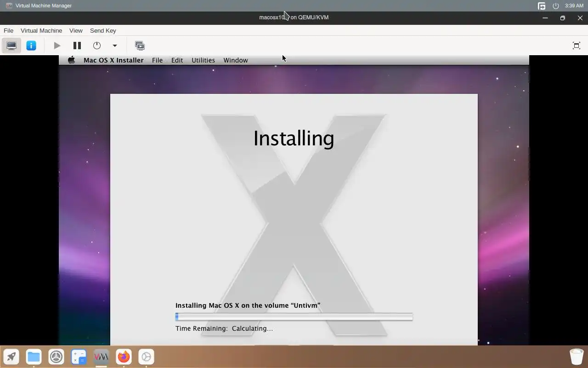588x368 pixels.
Task: Click the 'Time Remaining: Calculating…' text
Action: tap(224, 328)
